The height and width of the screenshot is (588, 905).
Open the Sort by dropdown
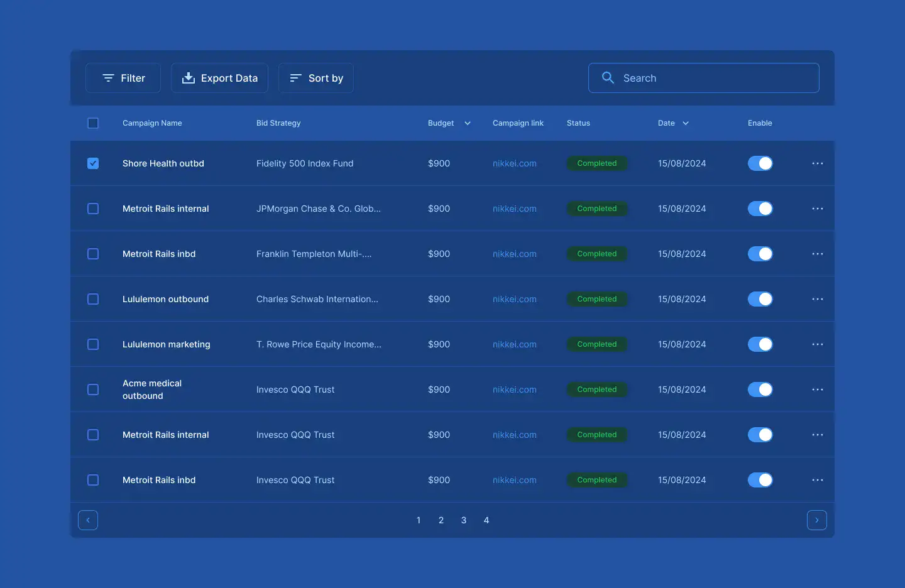click(316, 78)
